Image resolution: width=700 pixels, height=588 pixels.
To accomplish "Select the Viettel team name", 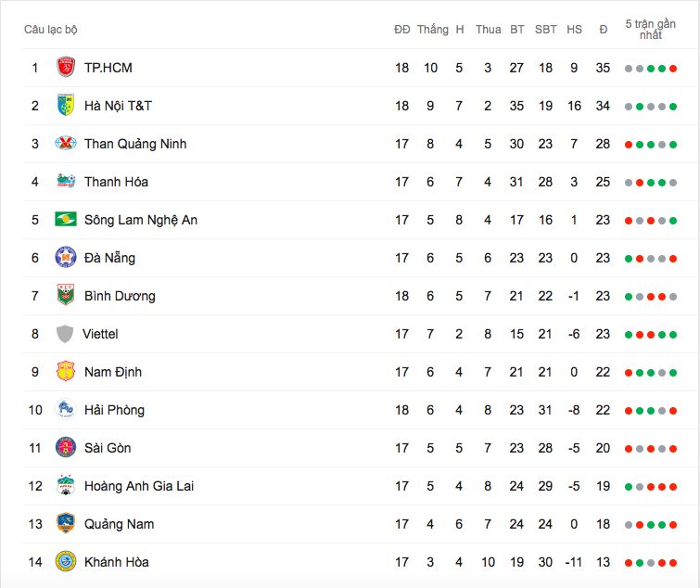I will coord(100,334).
